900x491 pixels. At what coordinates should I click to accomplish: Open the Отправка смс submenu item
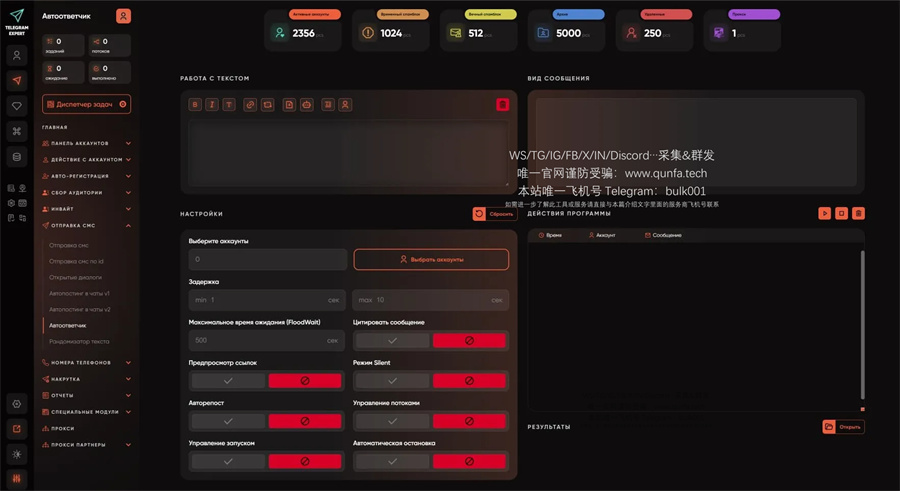coord(69,245)
